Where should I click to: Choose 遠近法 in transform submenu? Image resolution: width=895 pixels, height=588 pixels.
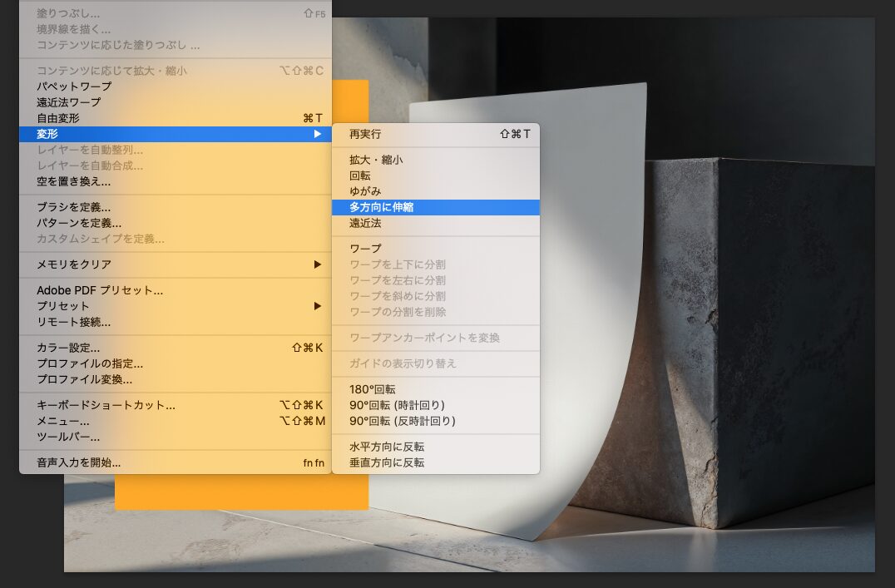tap(436, 223)
